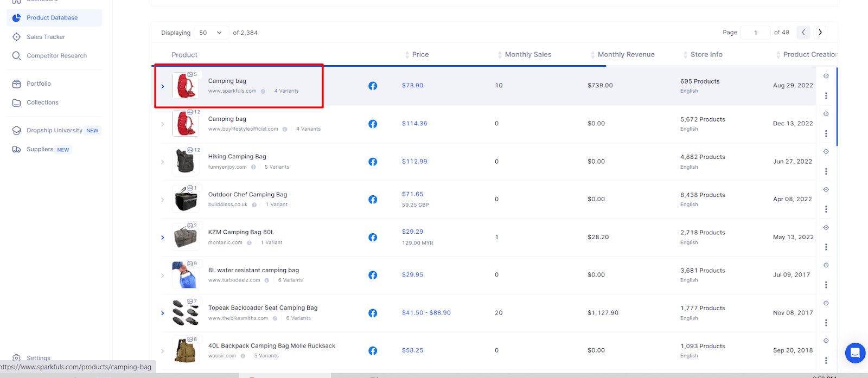Open Sales Tracker in the sidebar
The height and width of the screenshot is (378, 868).
pyautogui.click(x=46, y=37)
